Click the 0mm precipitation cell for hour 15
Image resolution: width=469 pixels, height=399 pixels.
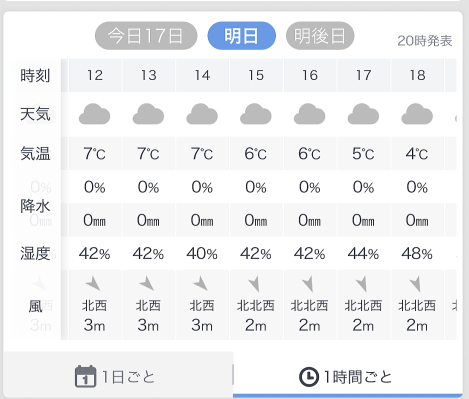(x=256, y=220)
